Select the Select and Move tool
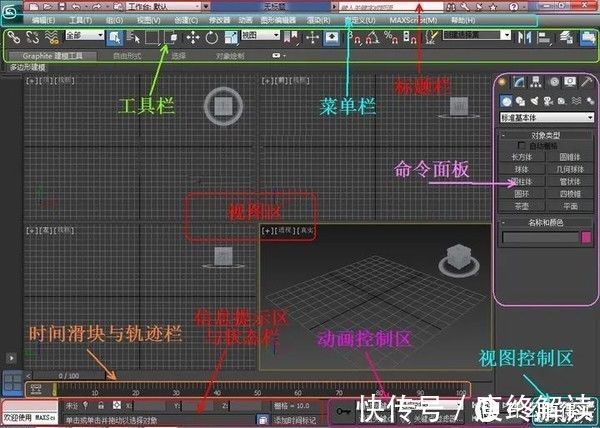The height and width of the screenshot is (428, 600). [192, 37]
